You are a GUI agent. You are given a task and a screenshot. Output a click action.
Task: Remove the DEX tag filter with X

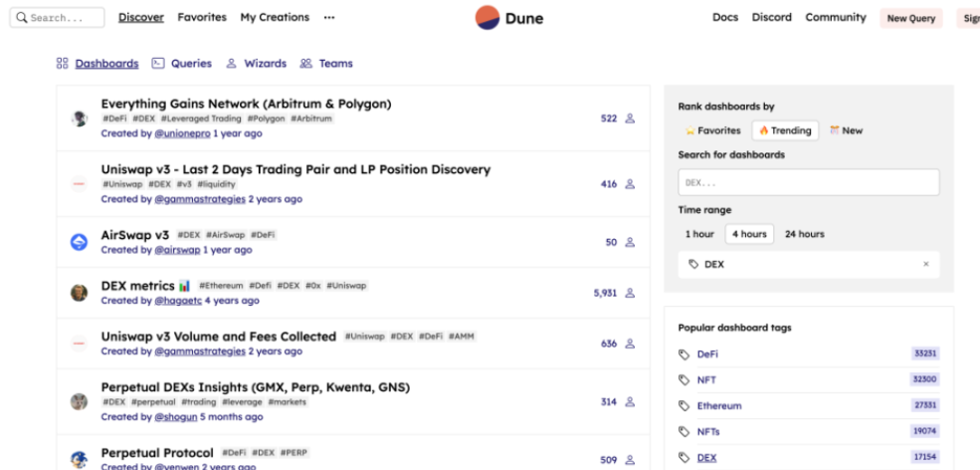point(925,265)
